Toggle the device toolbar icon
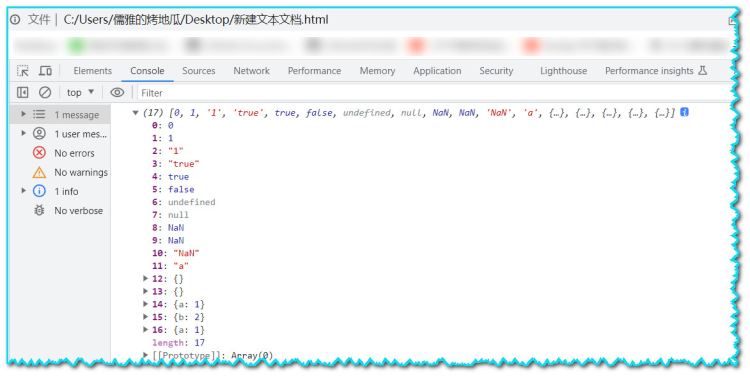Screen dimensions: 750x377 [x=45, y=70]
